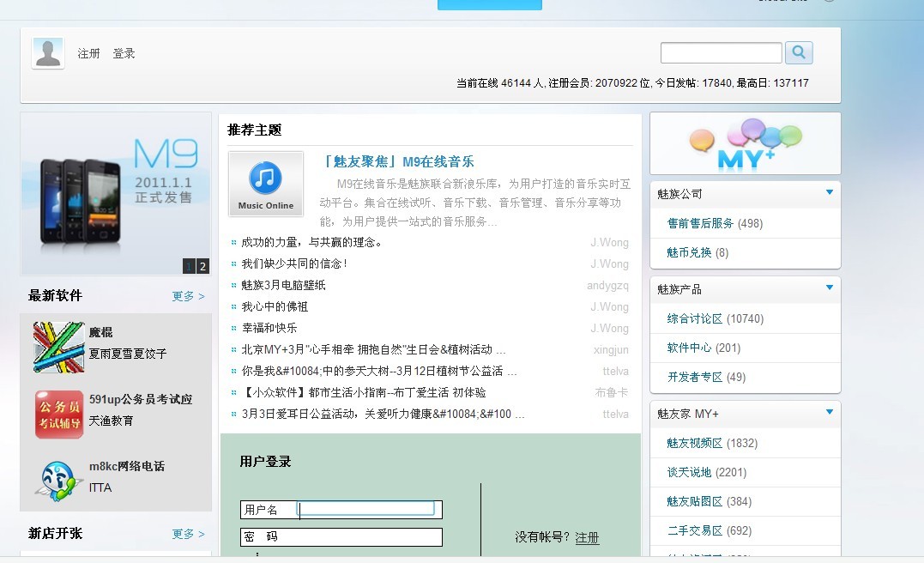This screenshot has width=924, height=563.
Task: Collapse the 魅族公司 section arrow
Action: (x=829, y=192)
